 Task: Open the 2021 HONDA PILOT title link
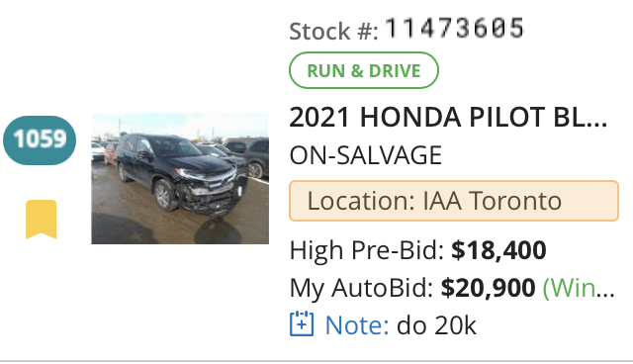(448, 118)
